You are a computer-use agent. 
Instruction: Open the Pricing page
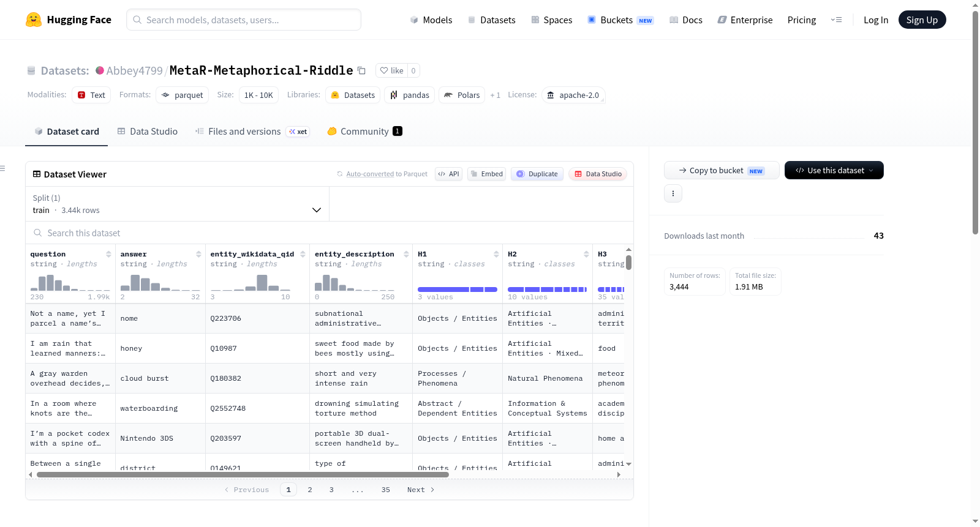(x=802, y=20)
